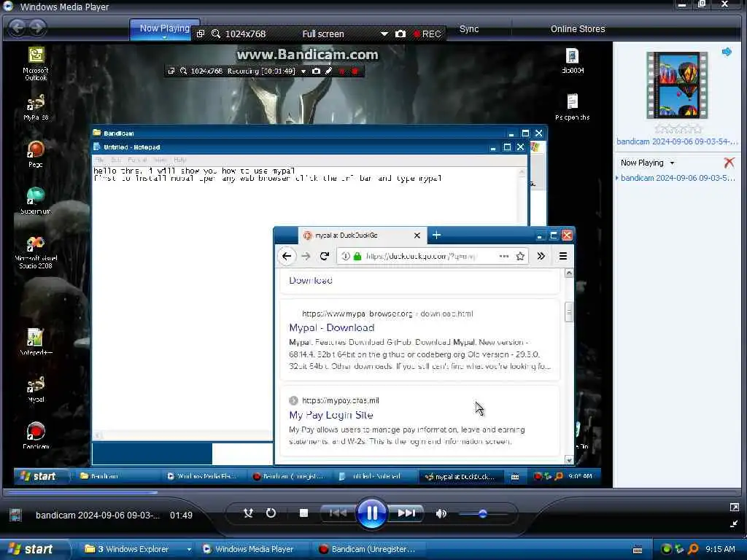Open the Supermium desktop icon in the video
The width and height of the screenshot is (747, 560).
pos(36,201)
